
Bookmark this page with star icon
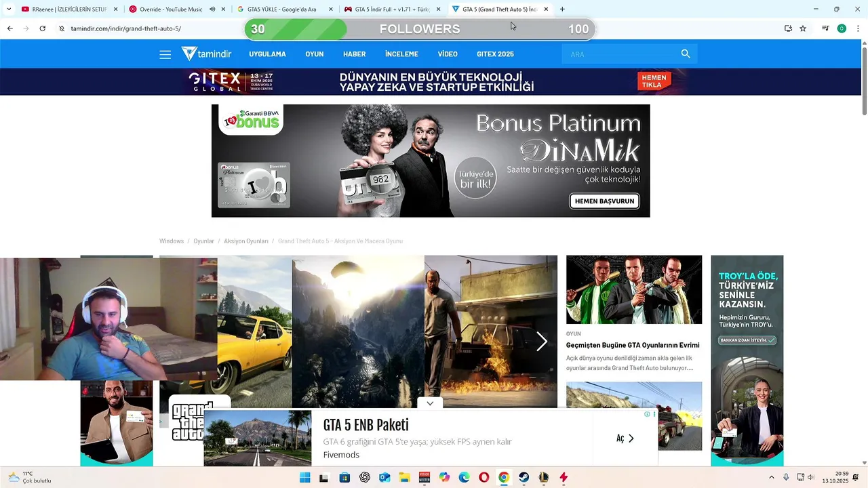click(x=803, y=28)
